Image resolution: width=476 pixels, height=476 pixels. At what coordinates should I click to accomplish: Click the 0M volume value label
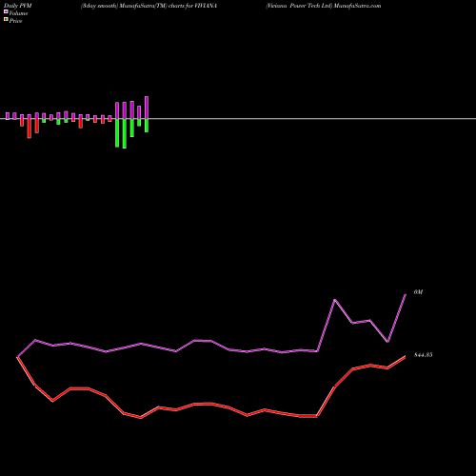pyautogui.click(x=418, y=292)
